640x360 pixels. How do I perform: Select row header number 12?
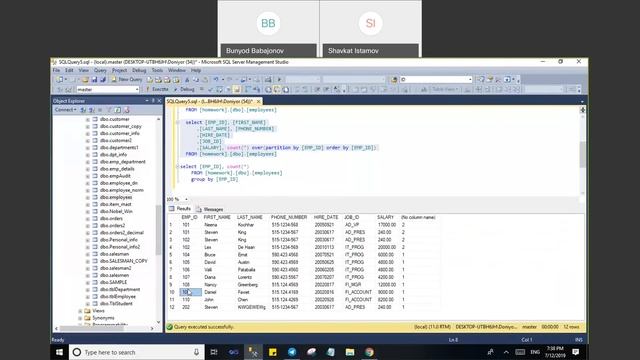click(172, 307)
